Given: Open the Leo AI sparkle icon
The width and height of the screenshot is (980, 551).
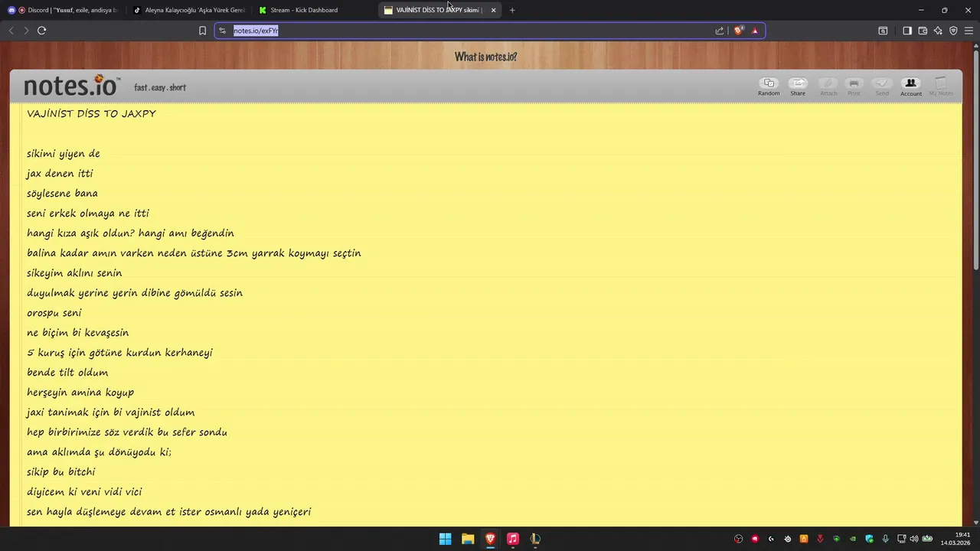Looking at the screenshot, I should [x=938, y=31].
